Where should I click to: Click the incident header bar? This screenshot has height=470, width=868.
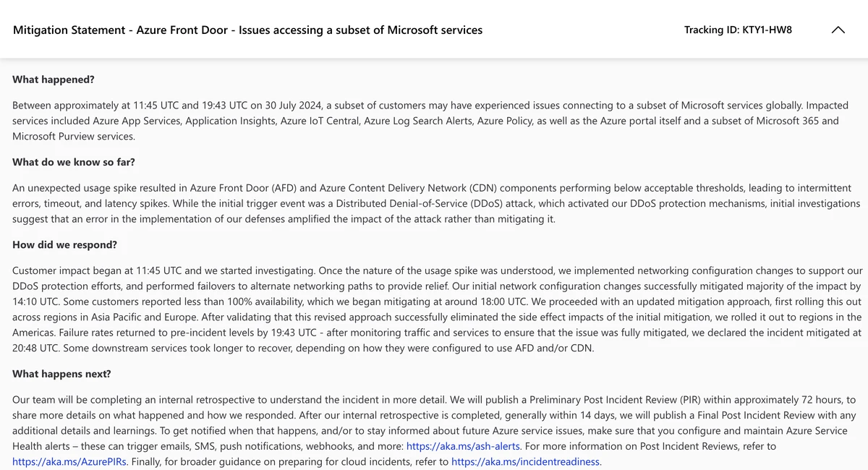(434, 30)
